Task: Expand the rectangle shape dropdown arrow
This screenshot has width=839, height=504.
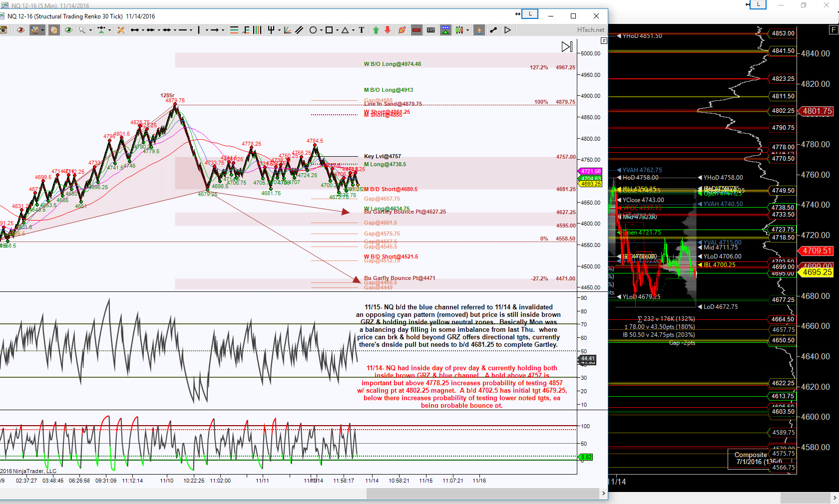Action: 338,30
